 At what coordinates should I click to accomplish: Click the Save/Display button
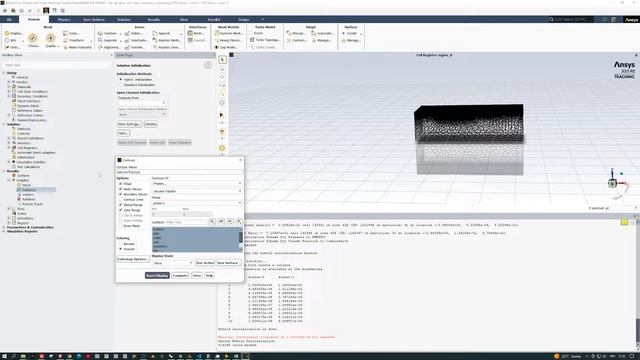pyautogui.click(x=157, y=276)
